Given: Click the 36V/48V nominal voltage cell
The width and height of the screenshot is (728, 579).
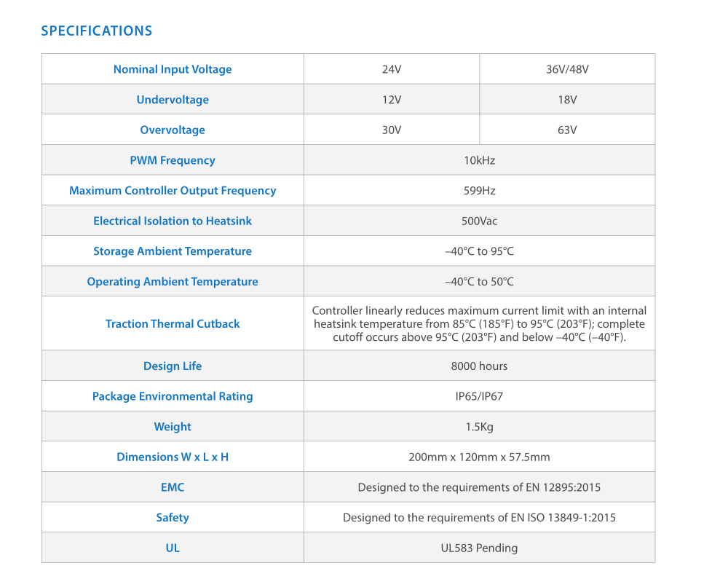Looking at the screenshot, I should coord(567,69).
